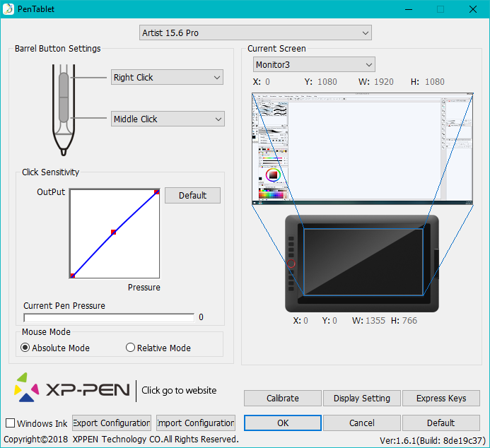Click the screen W value 1920
The width and height of the screenshot is (490, 448).
coord(384,82)
